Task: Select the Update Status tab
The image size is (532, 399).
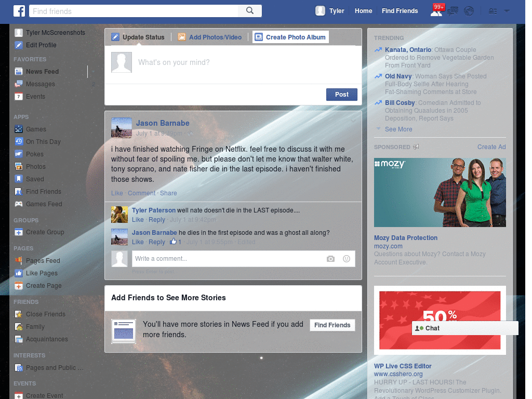Action: (x=138, y=37)
